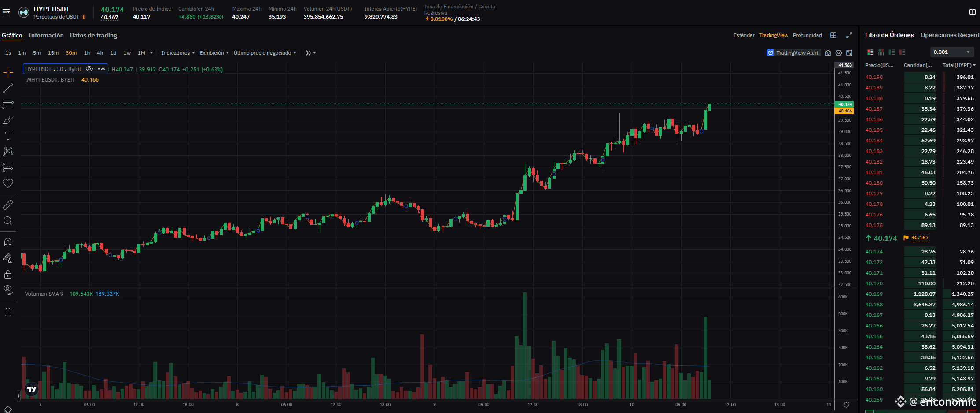Image resolution: width=980 pixels, height=413 pixels.
Task: Click the HYPEUSDT coin logo
Action: point(24,12)
